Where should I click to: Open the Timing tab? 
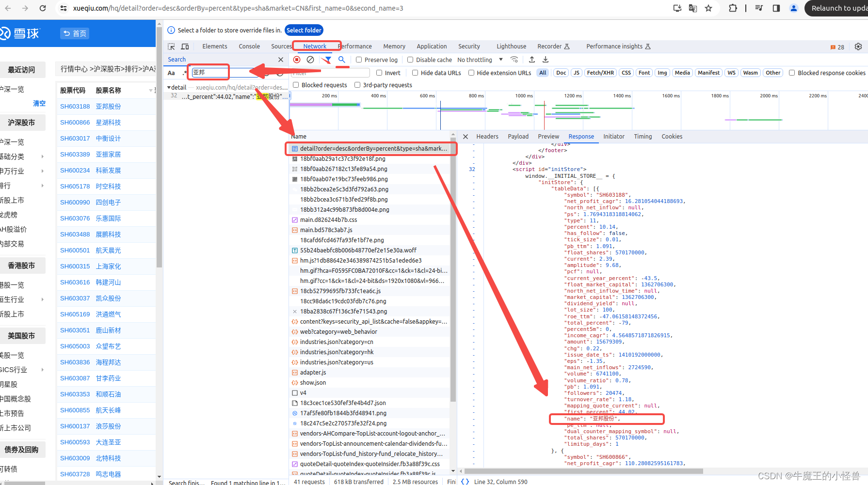click(x=643, y=137)
